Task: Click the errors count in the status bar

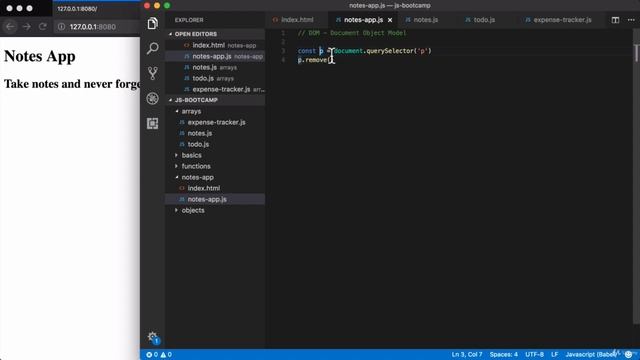Action: tap(152, 355)
